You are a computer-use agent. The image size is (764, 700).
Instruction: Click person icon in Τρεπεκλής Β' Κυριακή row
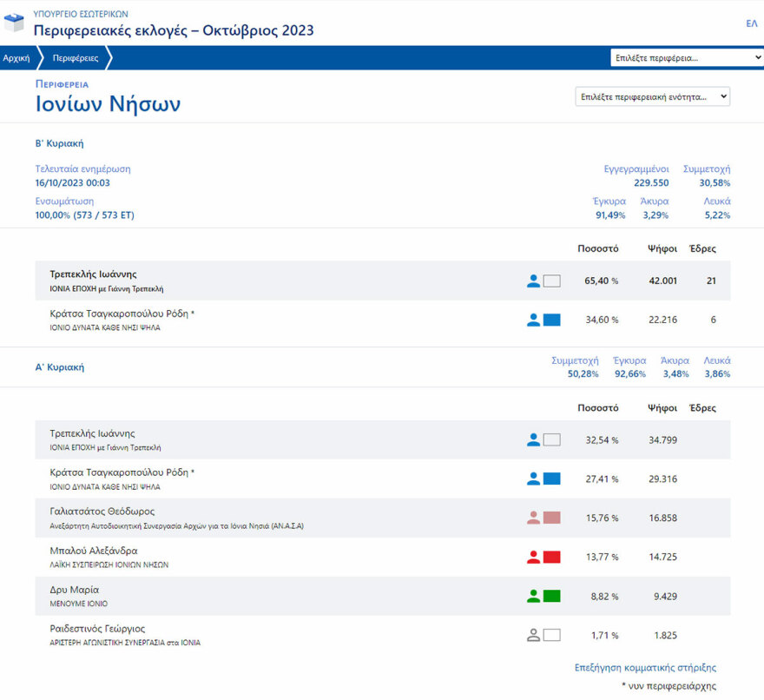click(x=533, y=281)
